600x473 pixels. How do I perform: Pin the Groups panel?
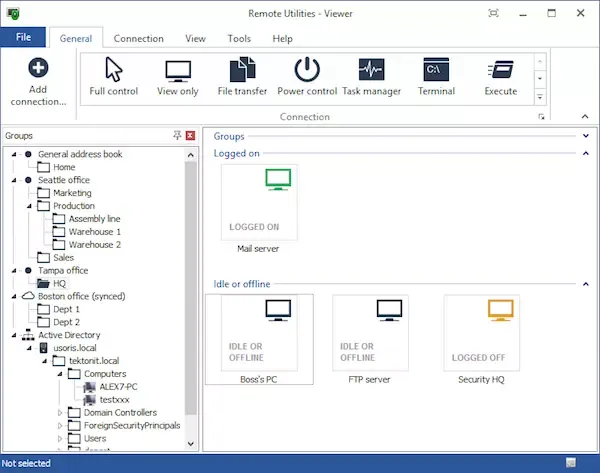(177, 135)
